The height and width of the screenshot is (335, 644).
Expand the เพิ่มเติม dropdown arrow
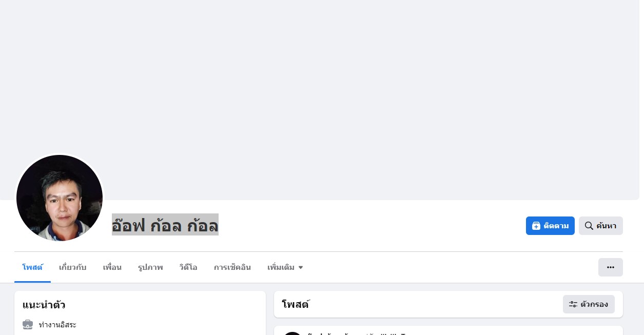(x=301, y=267)
